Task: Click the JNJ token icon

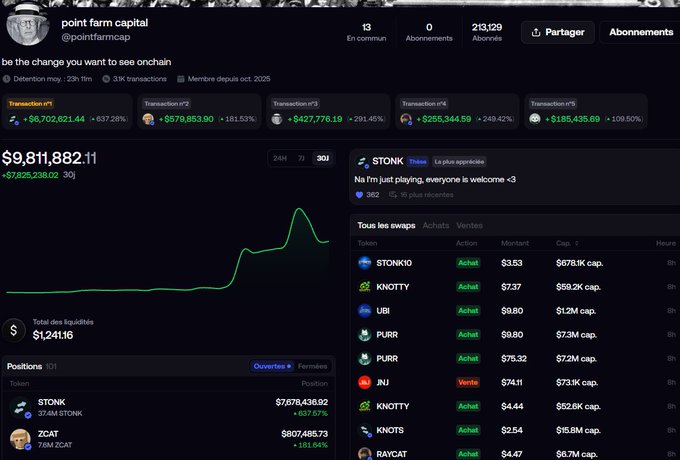Action: point(365,382)
